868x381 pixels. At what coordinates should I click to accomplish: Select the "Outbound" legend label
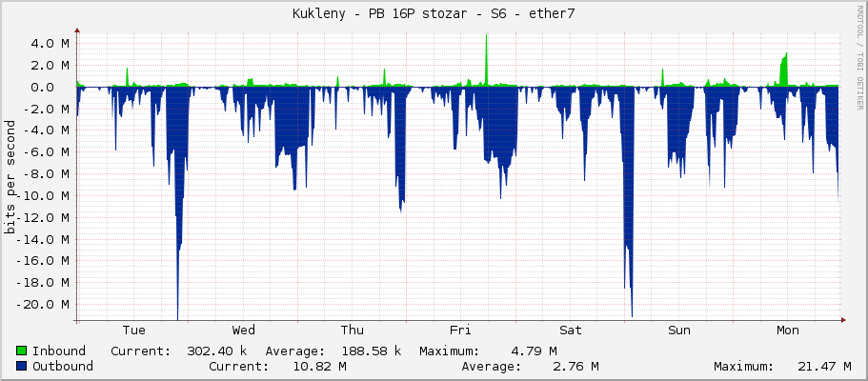63,366
